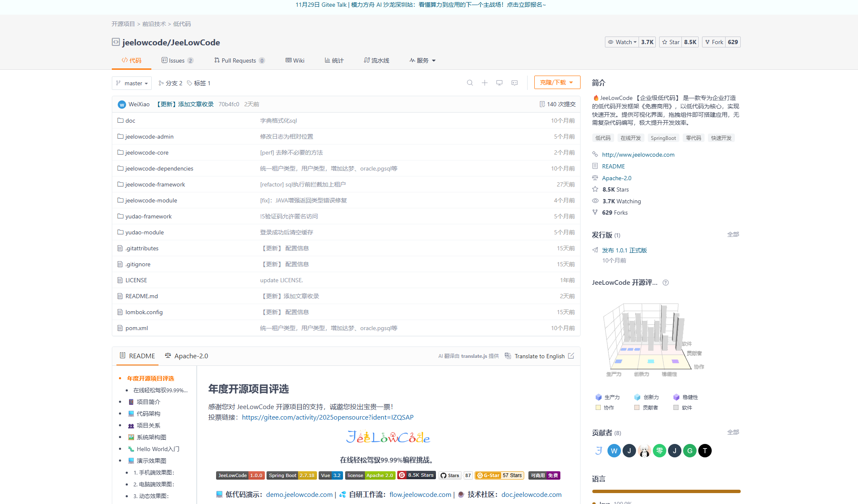Launch Web IDE via monitor icon
This screenshot has height=504, width=858.
pos(499,82)
